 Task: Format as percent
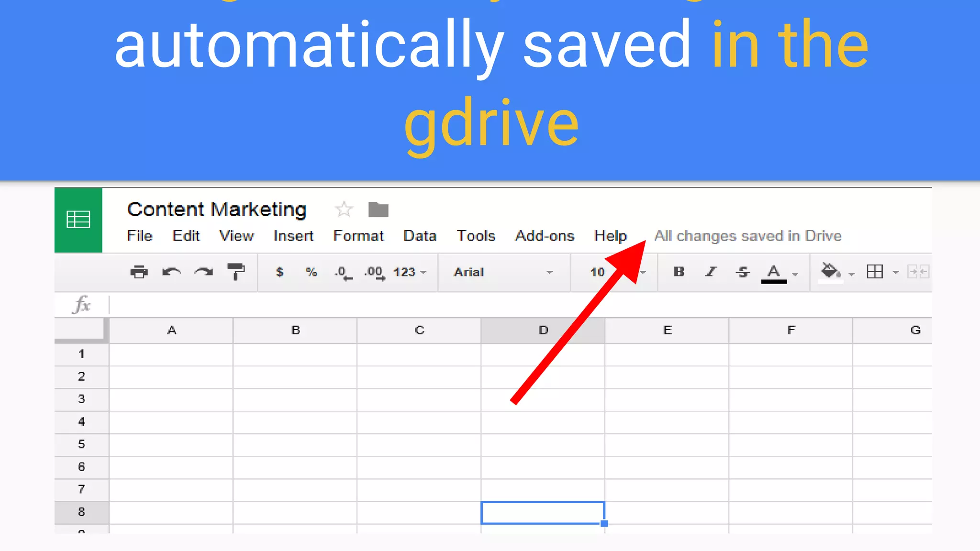click(312, 272)
